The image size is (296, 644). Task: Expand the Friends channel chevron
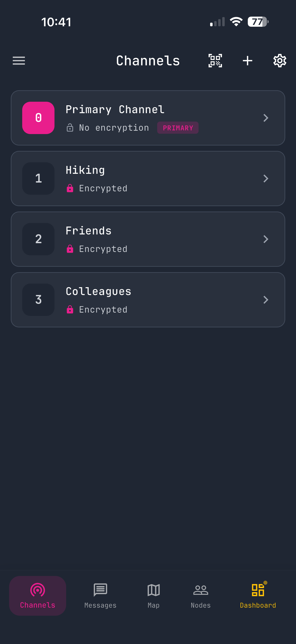[266, 239]
